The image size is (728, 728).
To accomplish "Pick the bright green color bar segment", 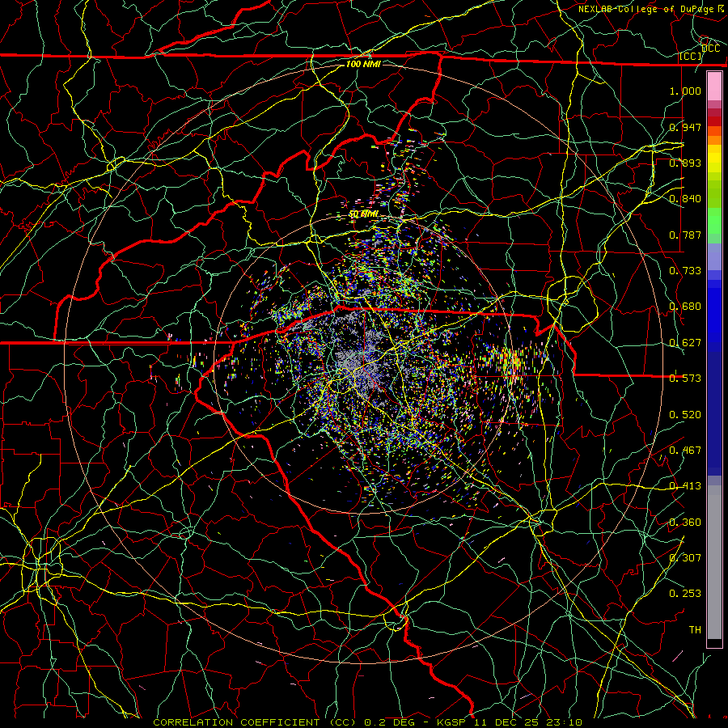I will click(x=714, y=221).
